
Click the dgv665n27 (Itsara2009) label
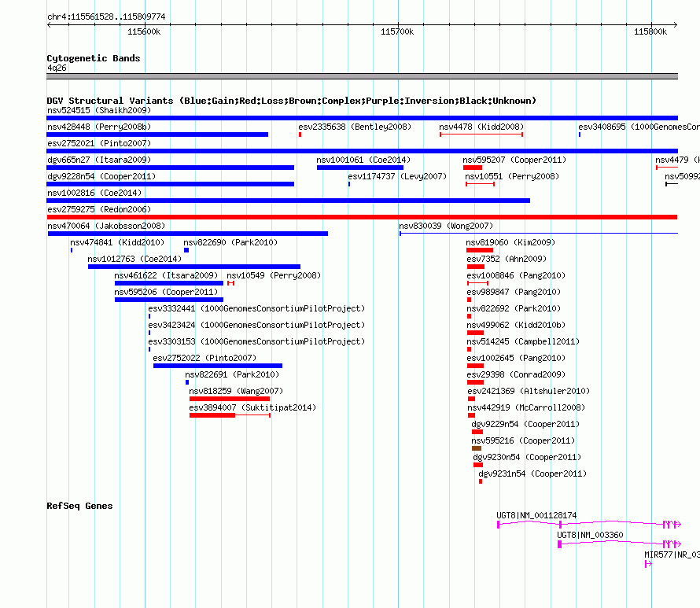pyautogui.click(x=99, y=160)
